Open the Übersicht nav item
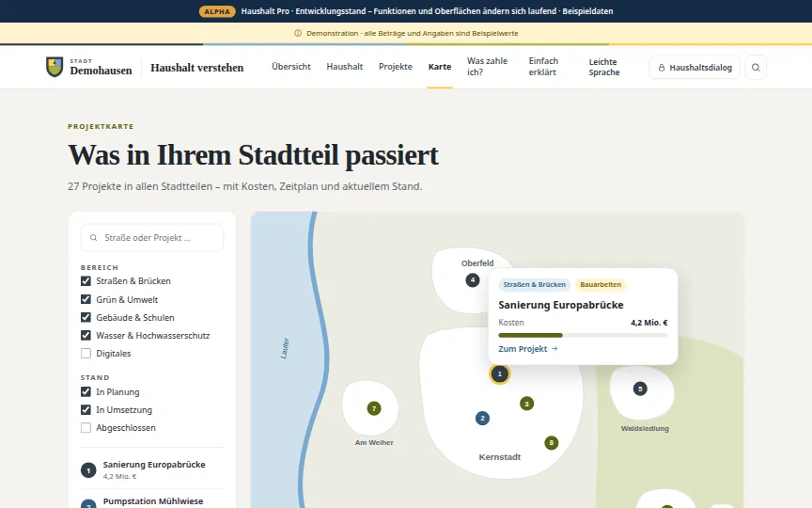The image size is (812, 508). [x=291, y=67]
